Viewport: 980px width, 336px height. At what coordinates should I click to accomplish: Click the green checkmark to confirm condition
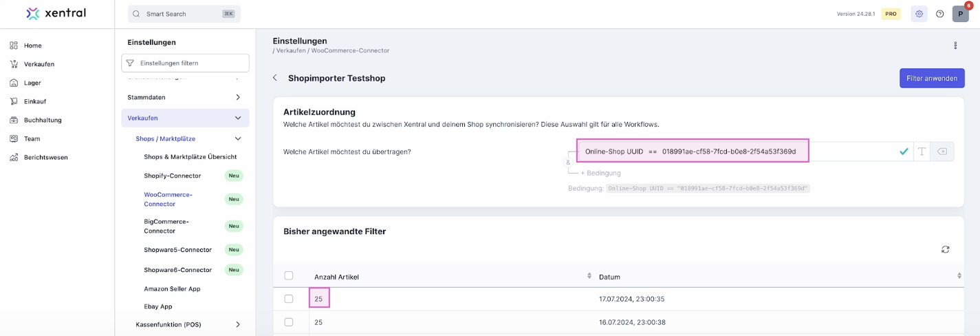[904, 151]
